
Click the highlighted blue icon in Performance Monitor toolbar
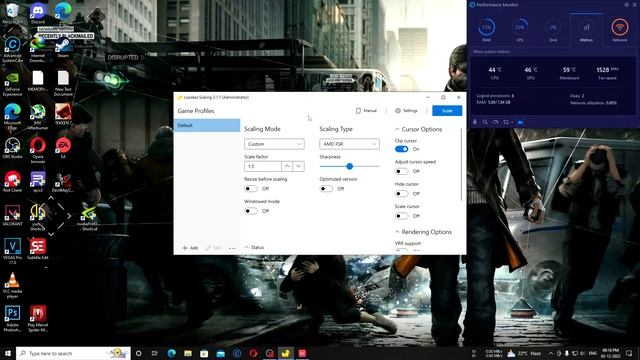(x=520, y=122)
